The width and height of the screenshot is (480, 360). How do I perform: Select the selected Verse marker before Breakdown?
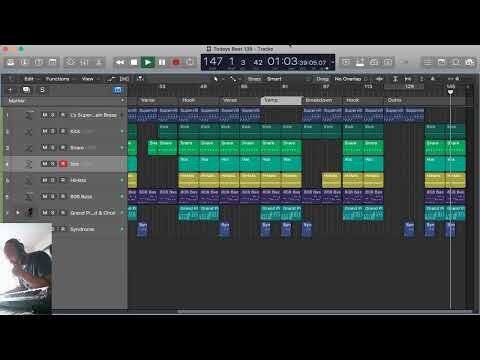tap(281, 100)
